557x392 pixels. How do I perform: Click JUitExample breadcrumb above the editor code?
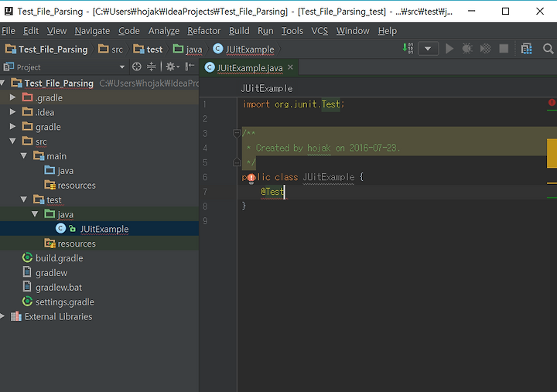pos(266,88)
